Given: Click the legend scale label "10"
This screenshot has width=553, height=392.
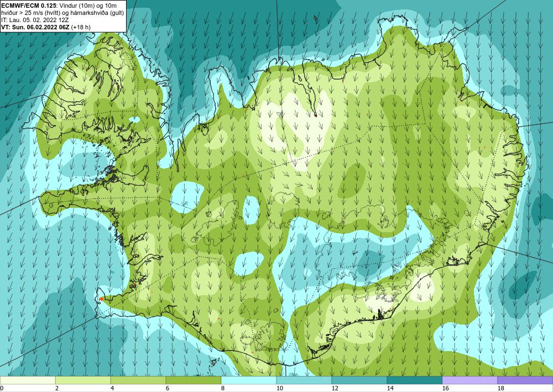Looking at the screenshot, I should (280, 388).
